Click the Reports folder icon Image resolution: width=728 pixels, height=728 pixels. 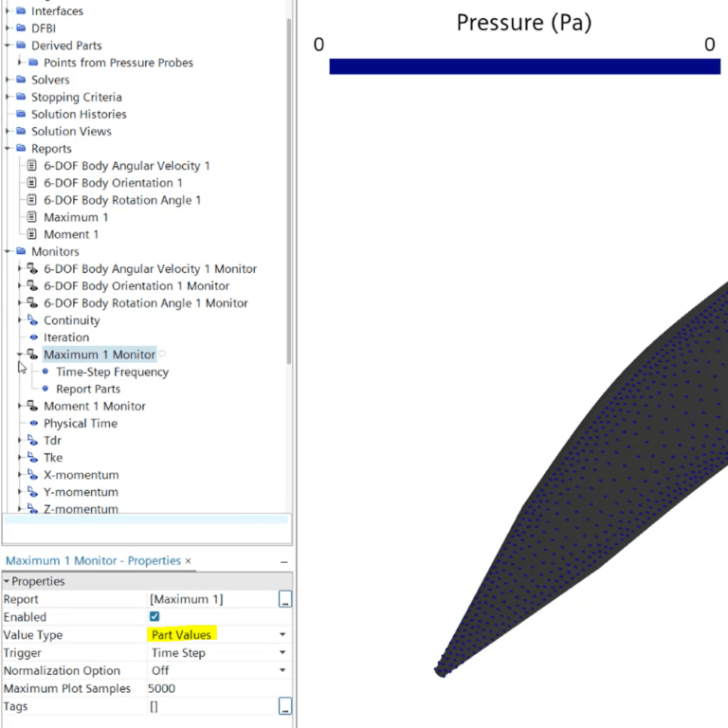[x=21, y=148]
